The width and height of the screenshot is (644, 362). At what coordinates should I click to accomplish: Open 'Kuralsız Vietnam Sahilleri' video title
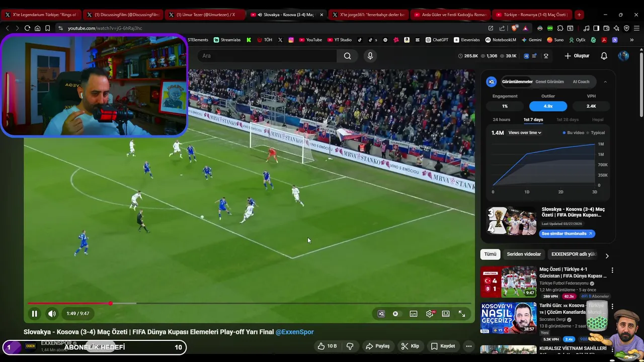[573, 348]
